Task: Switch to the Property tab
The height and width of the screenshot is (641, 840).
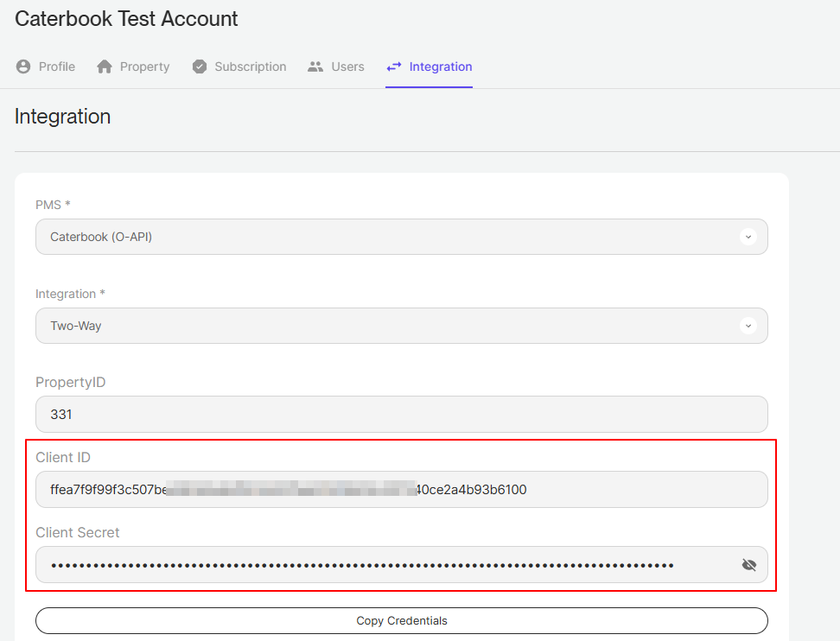Action: pos(133,67)
